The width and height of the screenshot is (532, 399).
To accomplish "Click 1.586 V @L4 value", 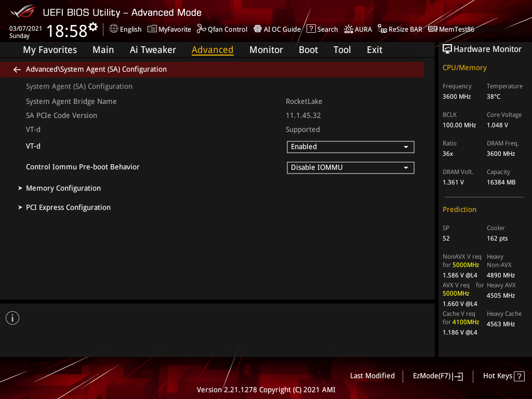I will coord(460,275).
